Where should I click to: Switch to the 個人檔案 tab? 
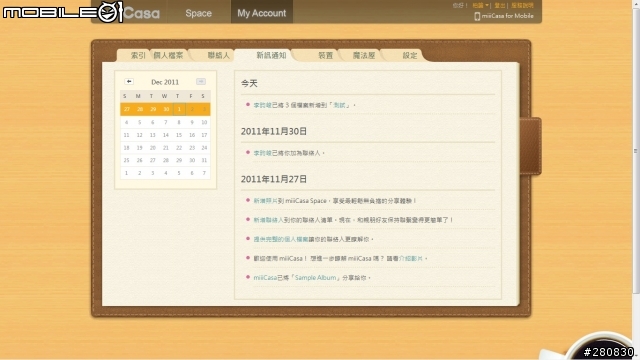pyautogui.click(x=169, y=55)
